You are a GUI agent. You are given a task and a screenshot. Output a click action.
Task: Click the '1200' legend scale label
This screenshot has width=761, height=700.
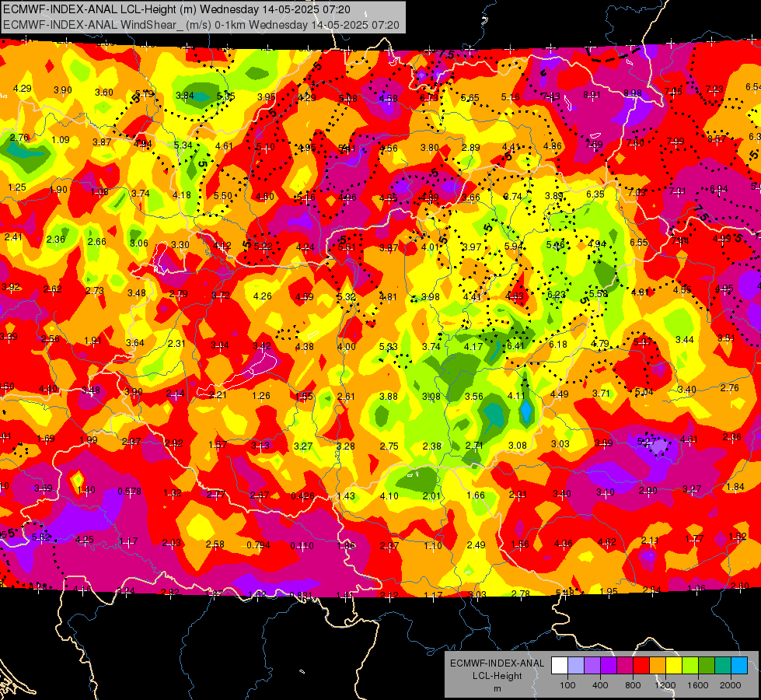coord(665,685)
